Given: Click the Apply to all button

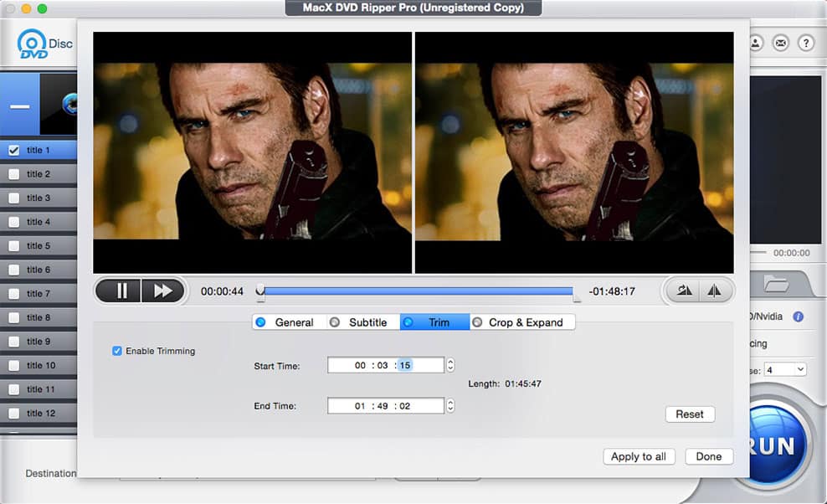Looking at the screenshot, I should [x=639, y=456].
